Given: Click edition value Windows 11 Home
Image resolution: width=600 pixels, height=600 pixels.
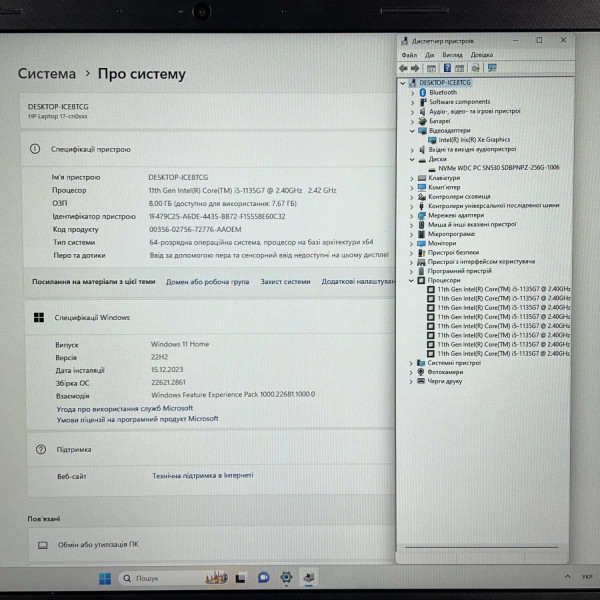Looking at the screenshot, I should [180, 344].
